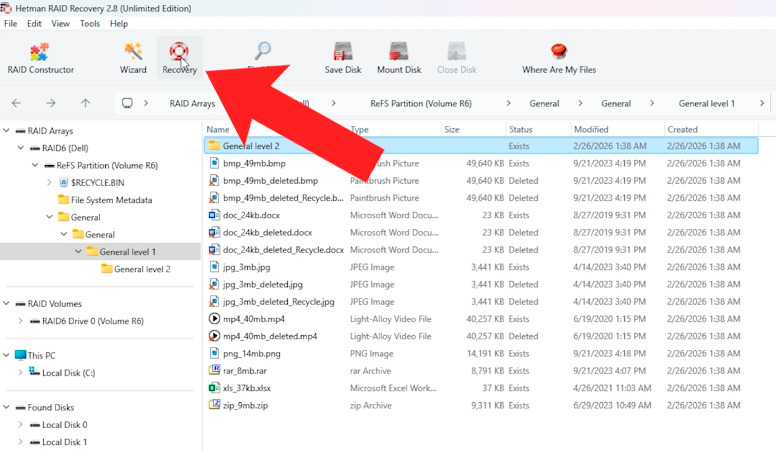Select the png_14mb.png file icon

[214, 353]
